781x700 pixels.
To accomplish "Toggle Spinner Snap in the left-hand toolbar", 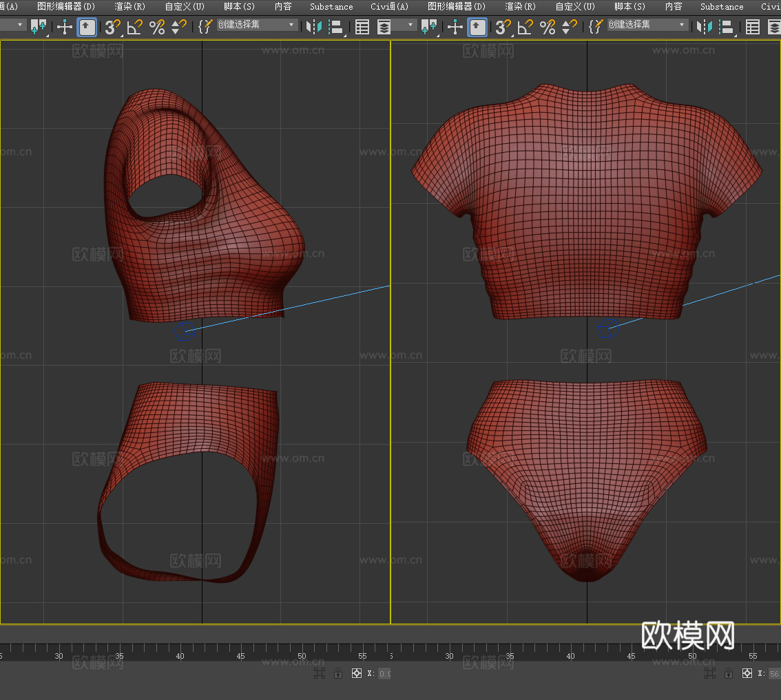I will point(178,27).
